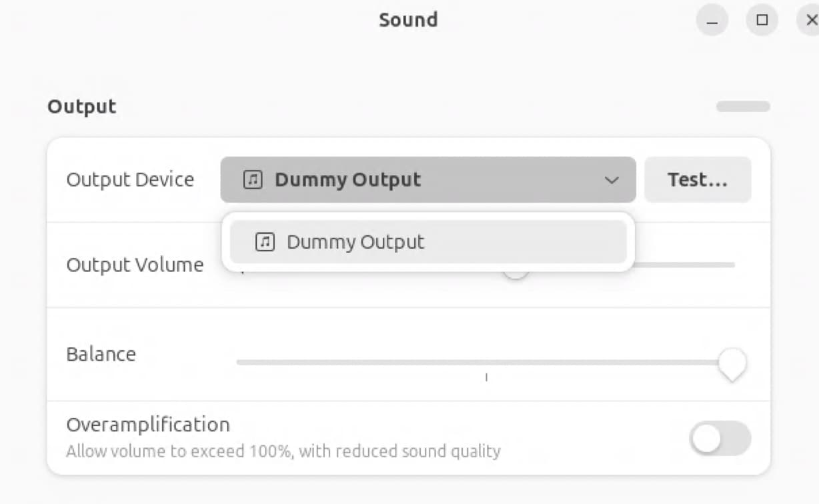Collapse the Output Device combo box showing Dummy Output

(x=428, y=180)
